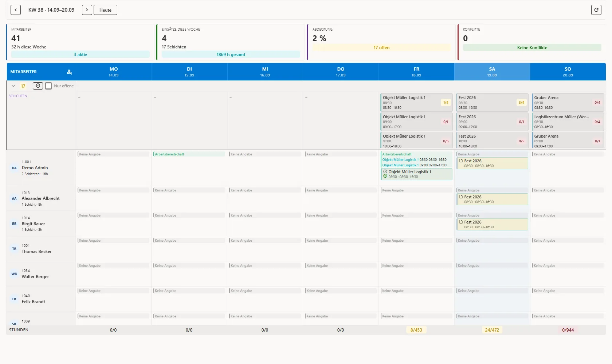Toggle the location filter button
This screenshot has width=612, height=364.
click(x=38, y=86)
